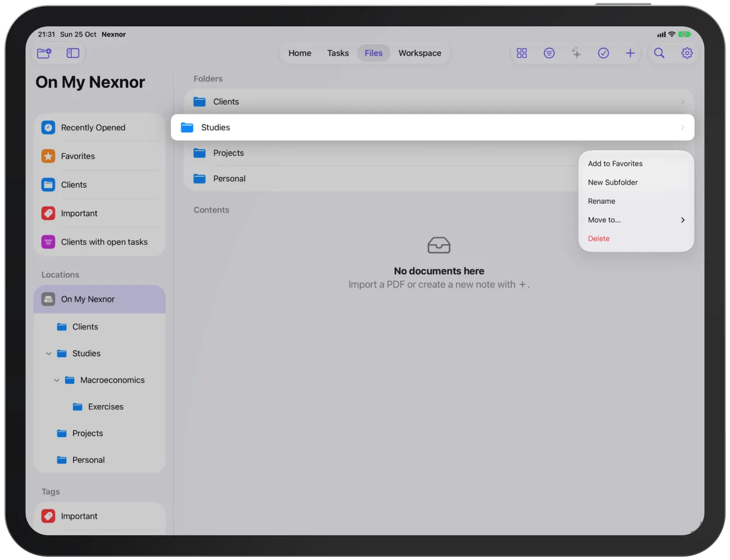730x560 pixels.
Task: Switch to the Home tab
Action: click(x=300, y=53)
